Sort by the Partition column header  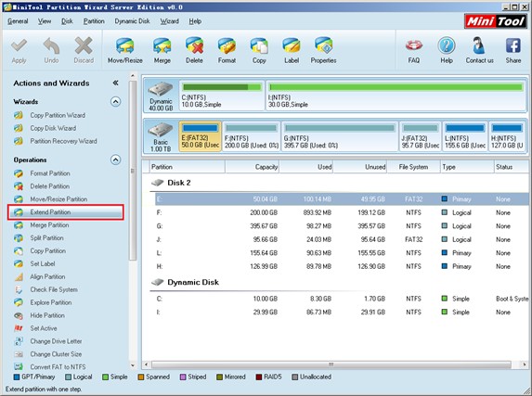[187, 167]
